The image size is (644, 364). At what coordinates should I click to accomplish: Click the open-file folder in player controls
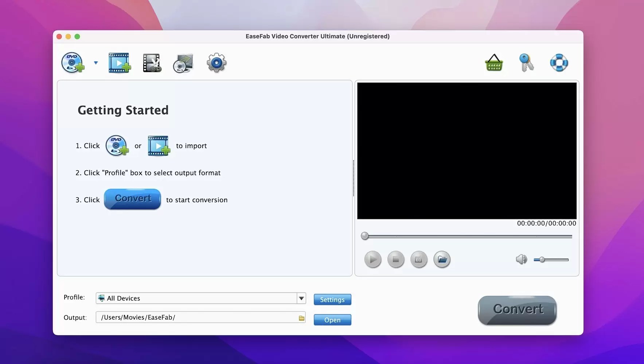pos(442,260)
